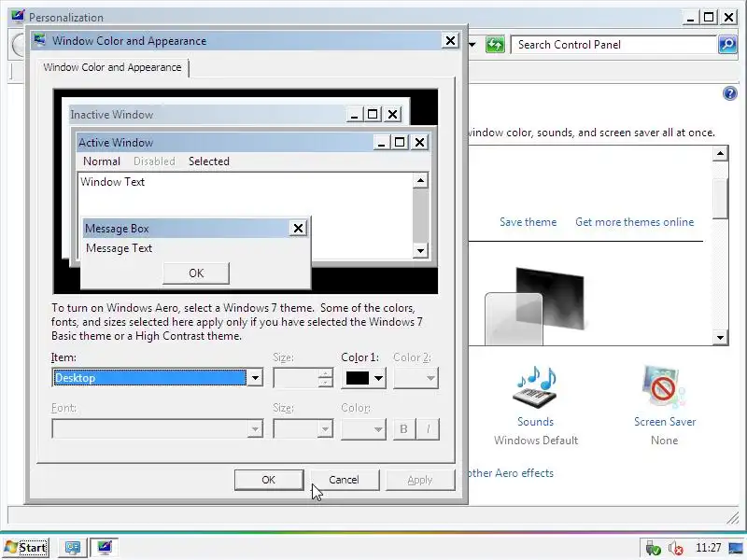Click the Disabled menu item in preview
Screen dimensions: 747x560
click(x=154, y=161)
